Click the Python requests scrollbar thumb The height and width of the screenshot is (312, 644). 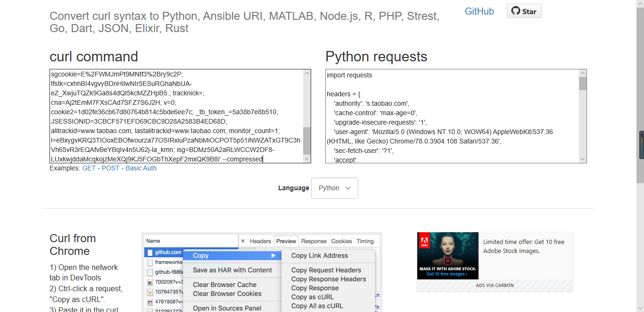point(583,84)
